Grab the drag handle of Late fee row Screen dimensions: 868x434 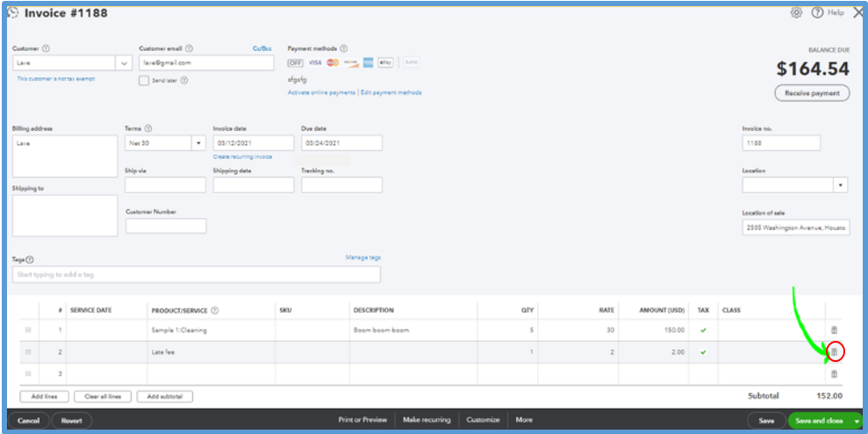[x=28, y=351]
